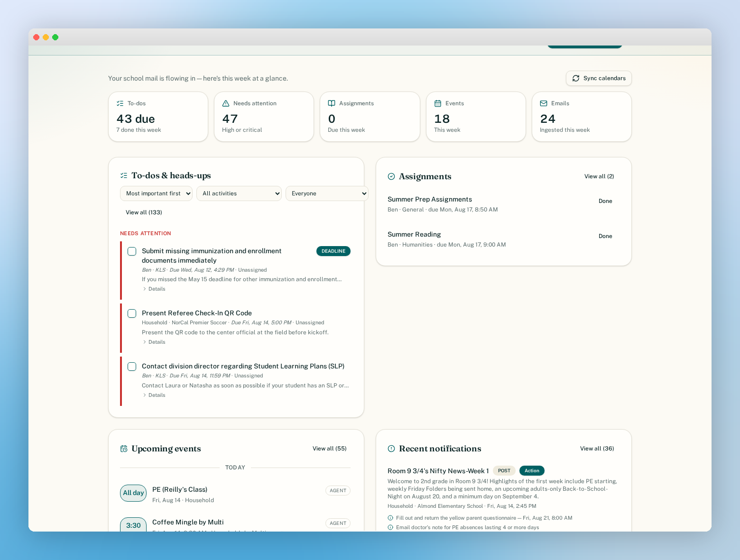Click the Sync calendars button
Image resolution: width=740 pixels, height=560 pixels.
tap(599, 78)
